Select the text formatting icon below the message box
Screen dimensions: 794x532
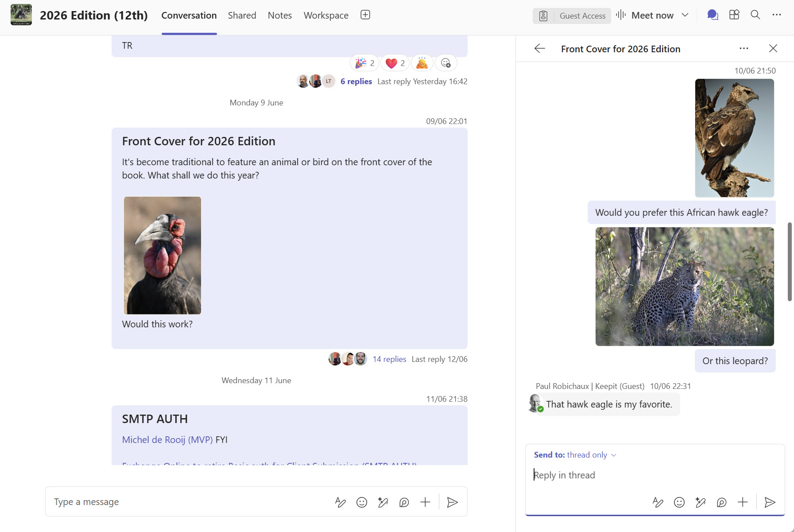point(340,502)
